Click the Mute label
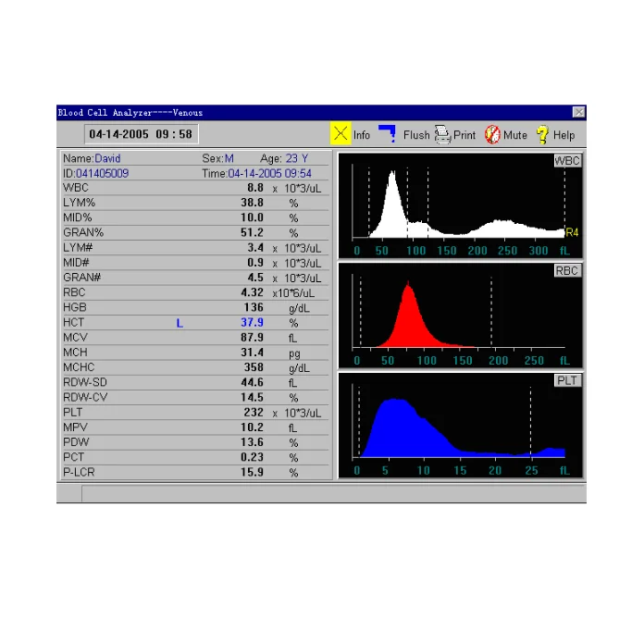The image size is (644, 644). [x=515, y=135]
